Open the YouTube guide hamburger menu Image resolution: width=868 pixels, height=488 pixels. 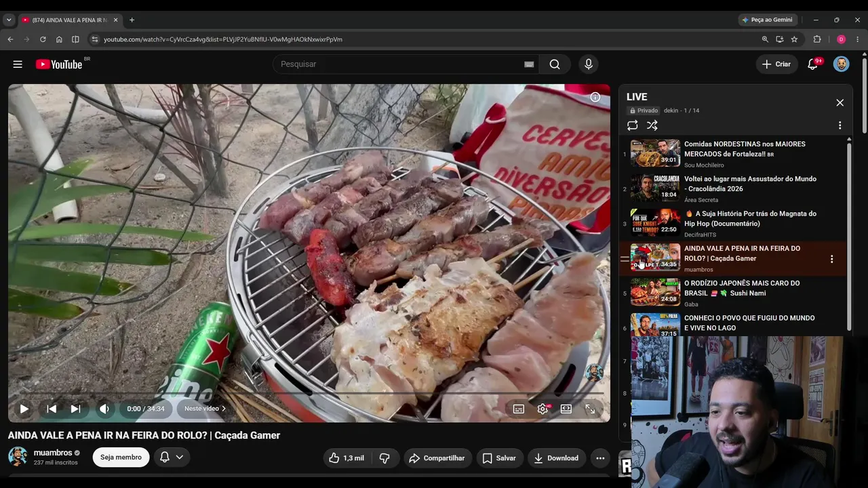[18, 64]
